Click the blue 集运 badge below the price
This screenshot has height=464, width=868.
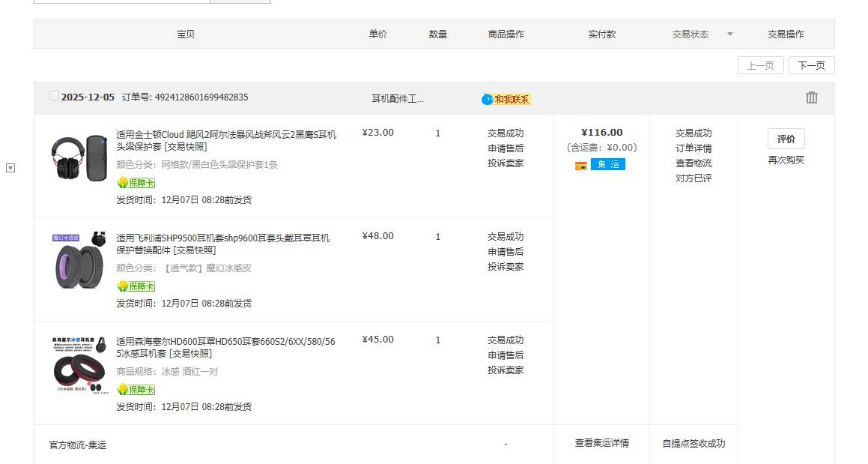pos(607,165)
